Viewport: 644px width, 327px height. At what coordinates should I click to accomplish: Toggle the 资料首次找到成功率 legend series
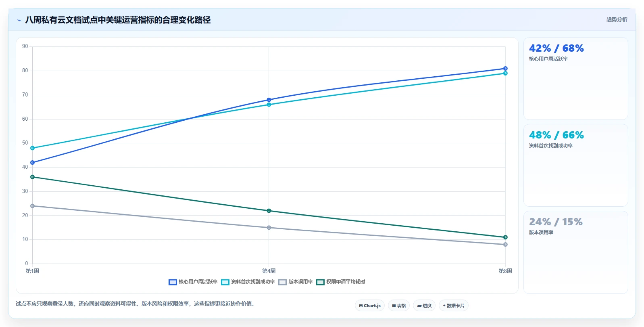pyautogui.click(x=248, y=282)
